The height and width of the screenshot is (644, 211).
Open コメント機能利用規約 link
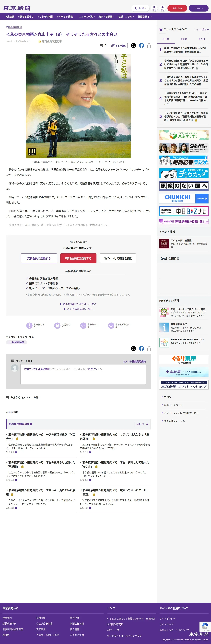click(x=134, y=362)
